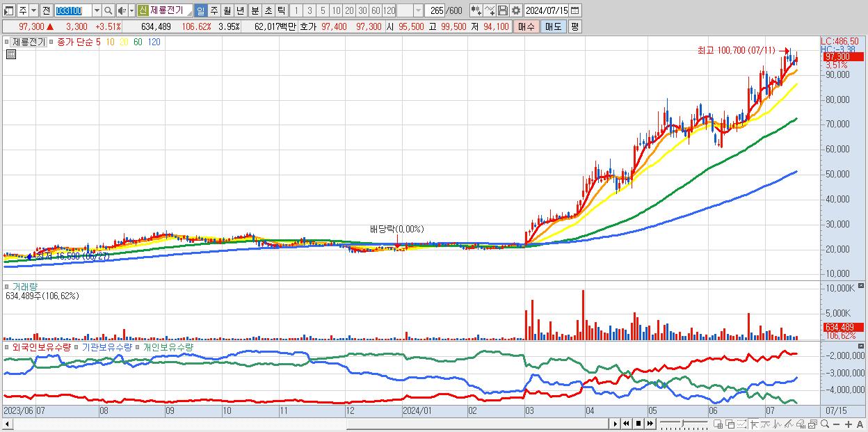Click the 매도 sell button
The width and height of the screenshot is (868, 432).
click(x=553, y=26)
